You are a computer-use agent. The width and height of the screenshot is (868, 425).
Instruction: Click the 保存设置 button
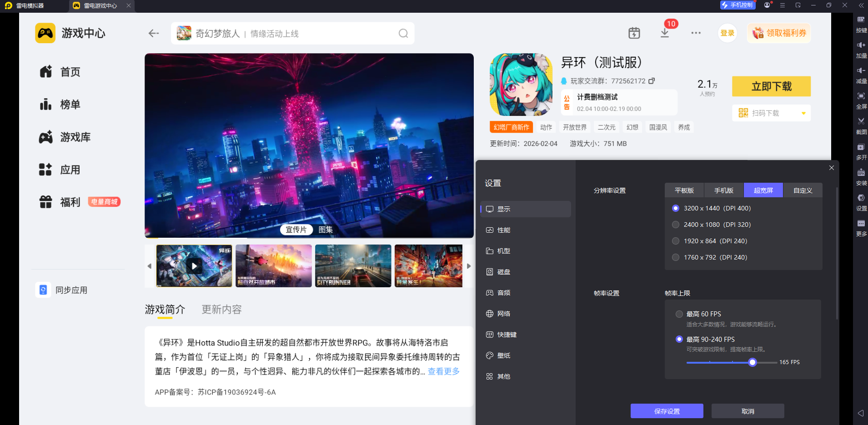667,411
